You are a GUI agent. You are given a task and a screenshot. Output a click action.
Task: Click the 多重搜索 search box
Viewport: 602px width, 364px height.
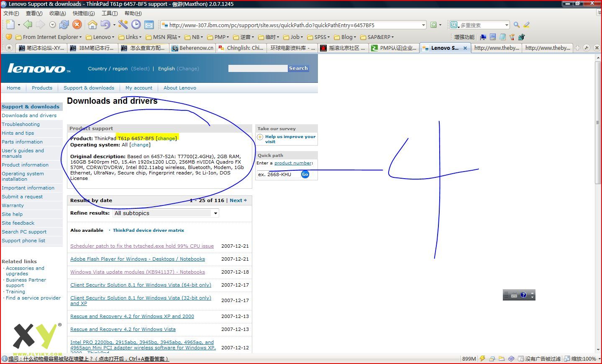(481, 25)
